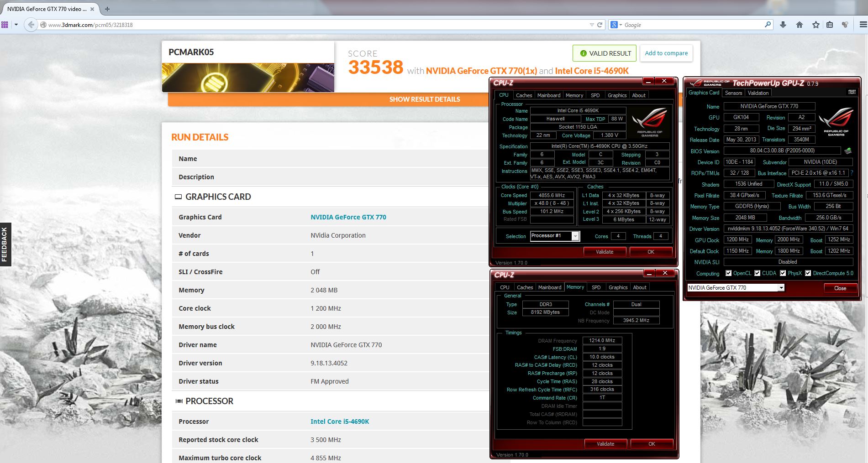Switch to Memory tab in upper CPU-Z
Viewport: 868px width, 463px height.
point(574,95)
